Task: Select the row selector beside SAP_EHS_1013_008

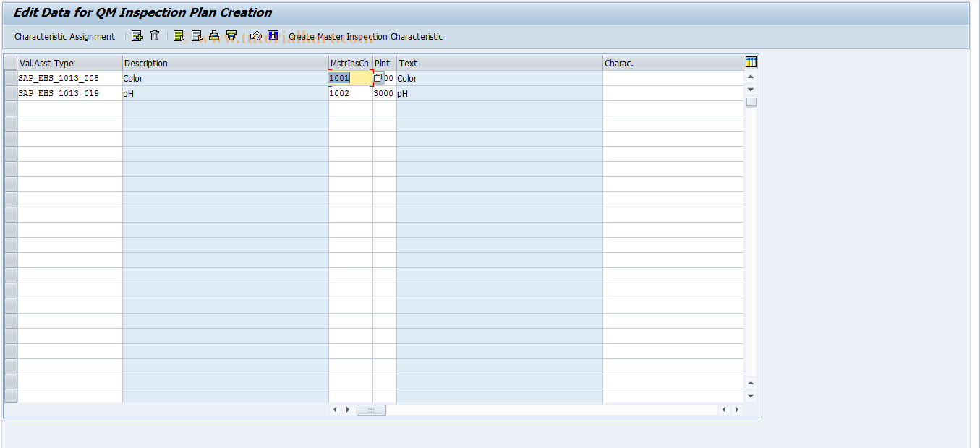Action: click(10, 78)
